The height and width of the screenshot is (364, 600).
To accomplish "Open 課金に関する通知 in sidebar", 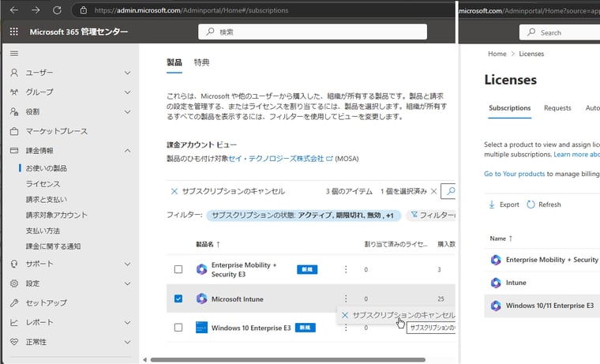I will 53,246.
